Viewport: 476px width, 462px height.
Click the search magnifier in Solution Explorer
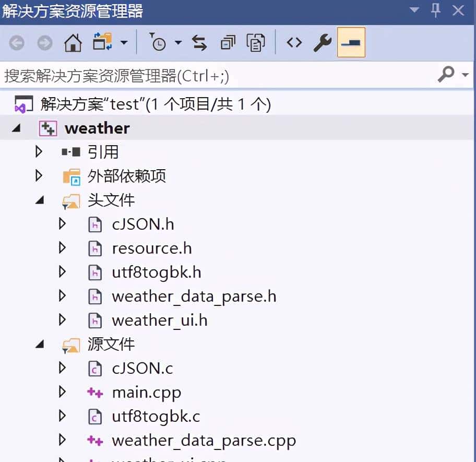[446, 75]
